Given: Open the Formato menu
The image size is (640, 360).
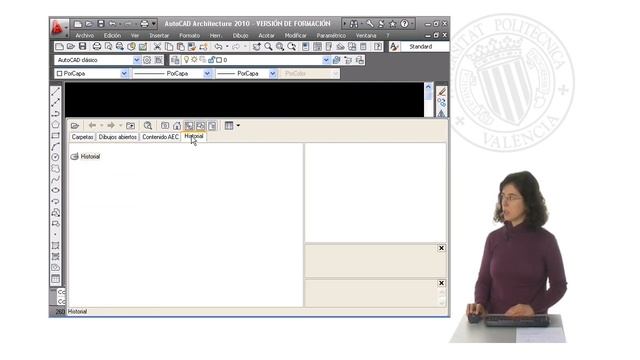Looking at the screenshot, I should [x=190, y=36].
